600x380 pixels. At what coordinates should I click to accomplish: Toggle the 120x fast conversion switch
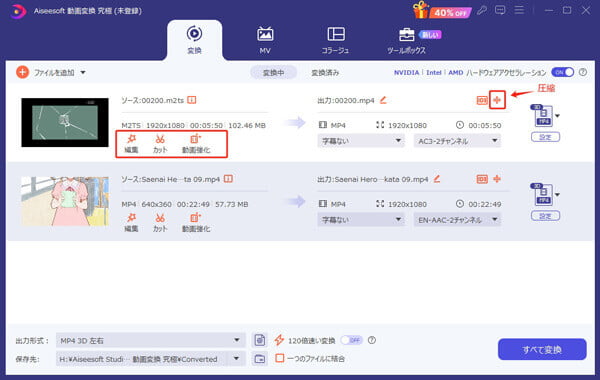coord(351,340)
